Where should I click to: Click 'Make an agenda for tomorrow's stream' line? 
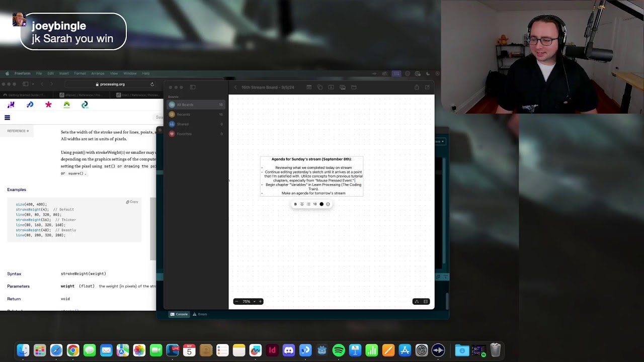313,193
